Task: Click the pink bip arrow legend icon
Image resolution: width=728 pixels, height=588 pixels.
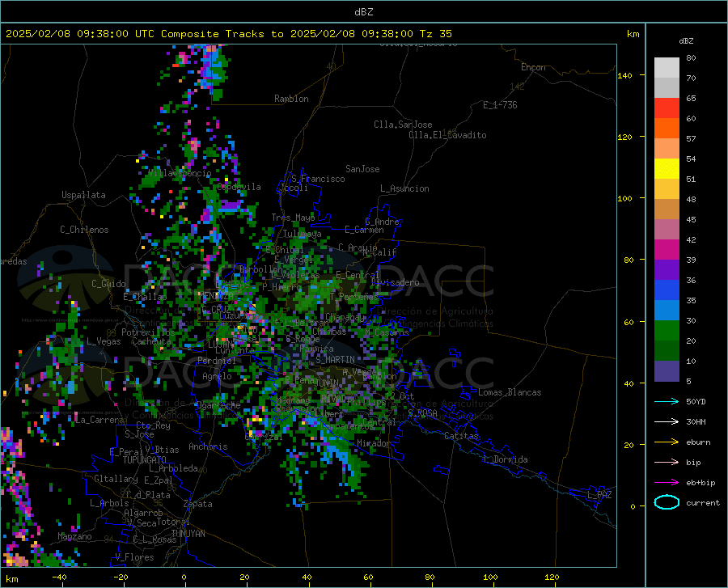Action: point(667,463)
